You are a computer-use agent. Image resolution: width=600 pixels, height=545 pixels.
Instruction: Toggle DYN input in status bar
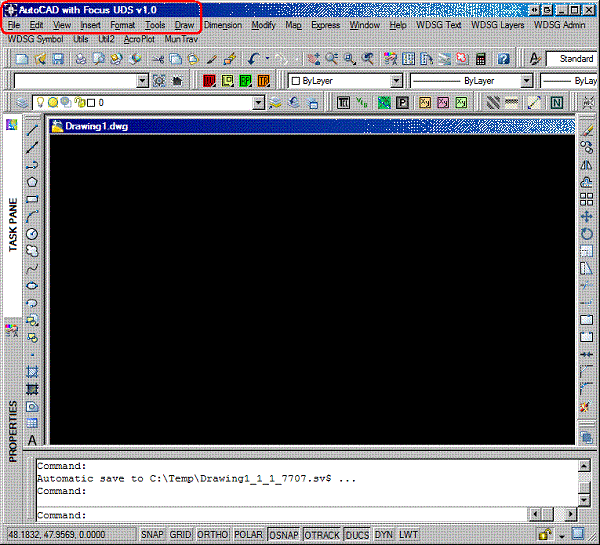point(383,535)
